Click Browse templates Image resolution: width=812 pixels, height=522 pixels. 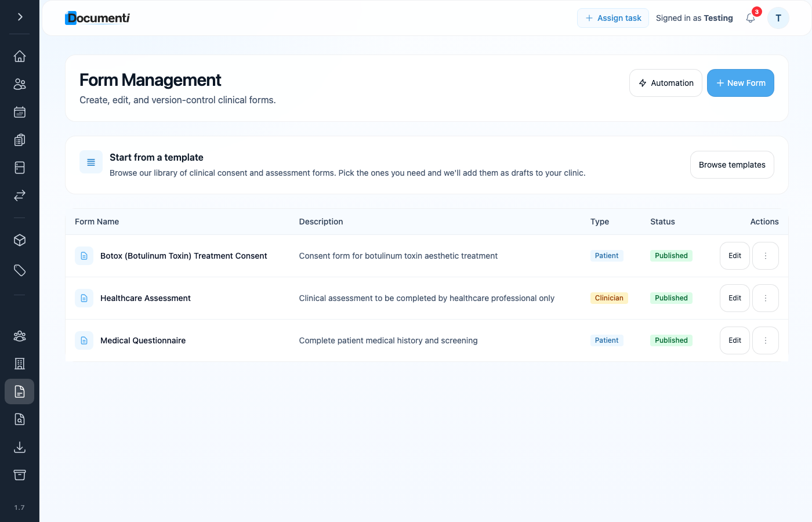tap(732, 165)
